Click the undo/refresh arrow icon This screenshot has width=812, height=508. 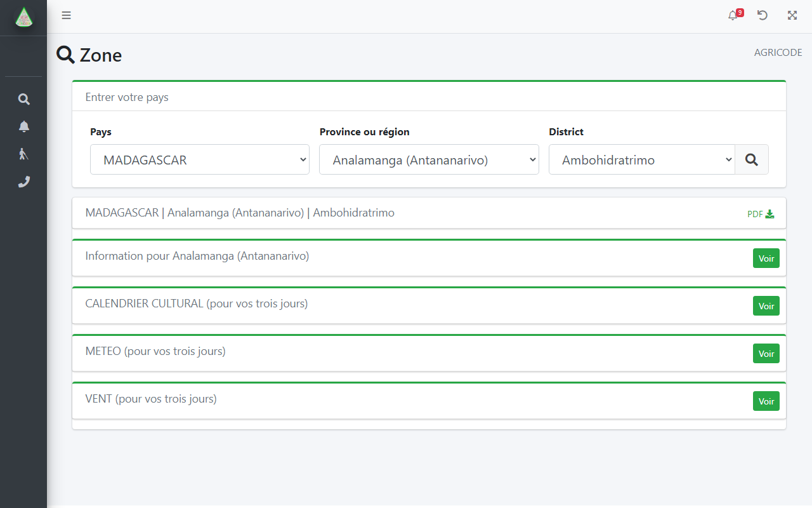tap(763, 15)
